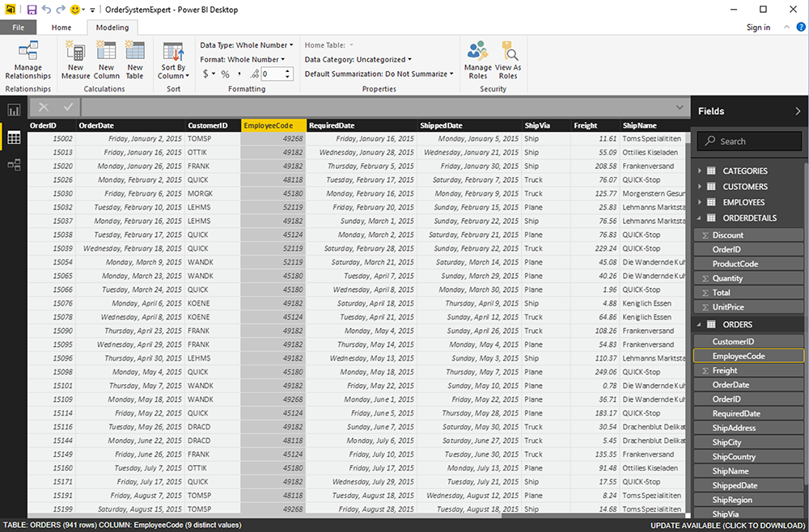
Task: Click the decimal places icon
Action: tap(254, 74)
